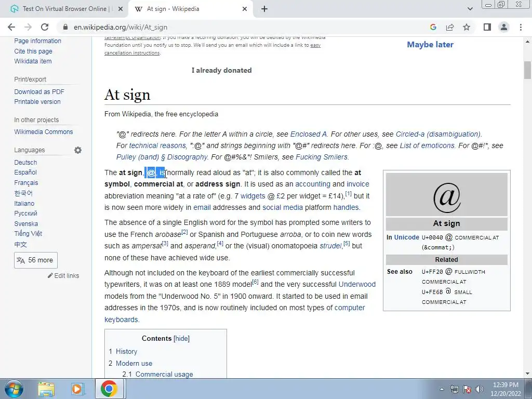Show hidden system tray icons arrow
532x399 pixels.
(x=442, y=389)
